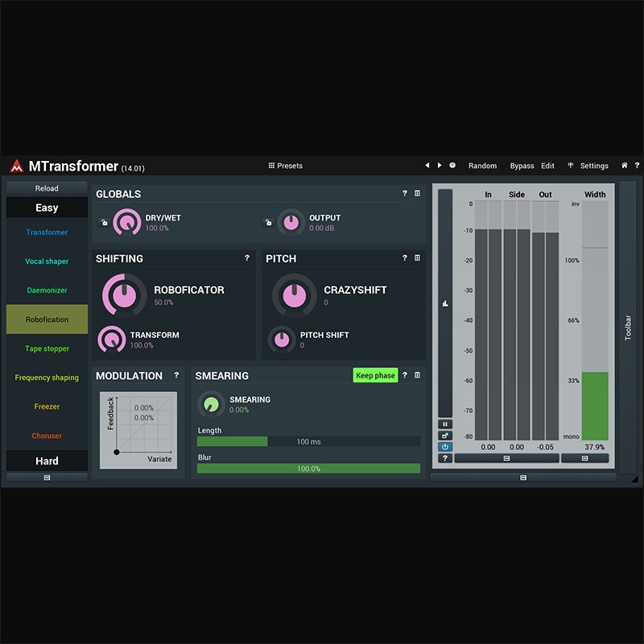This screenshot has width=644, height=644.
Task: Select the Freezer device
Action: pos(47,407)
